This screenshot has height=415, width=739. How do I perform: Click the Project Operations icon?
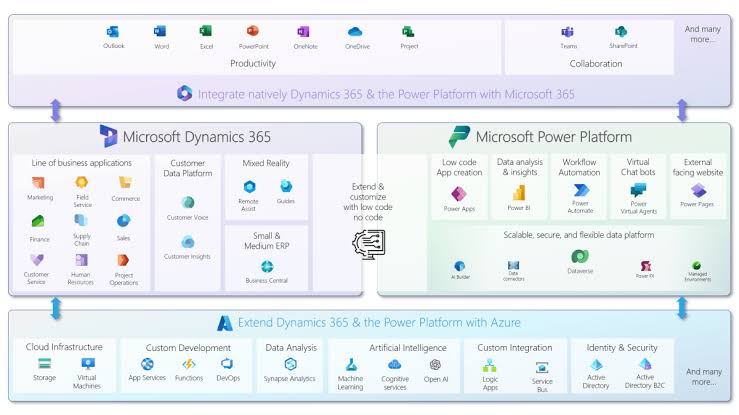point(123,260)
